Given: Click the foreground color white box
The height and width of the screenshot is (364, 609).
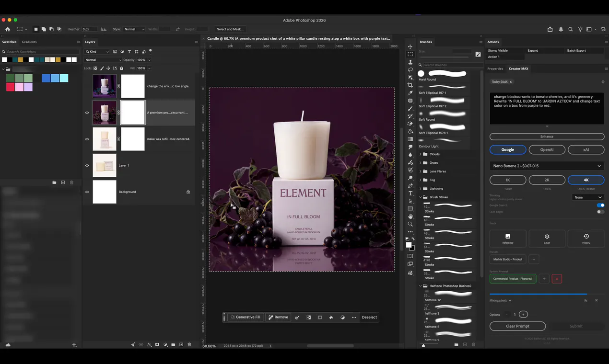Looking at the screenshot, I should [x=409, y=245].
